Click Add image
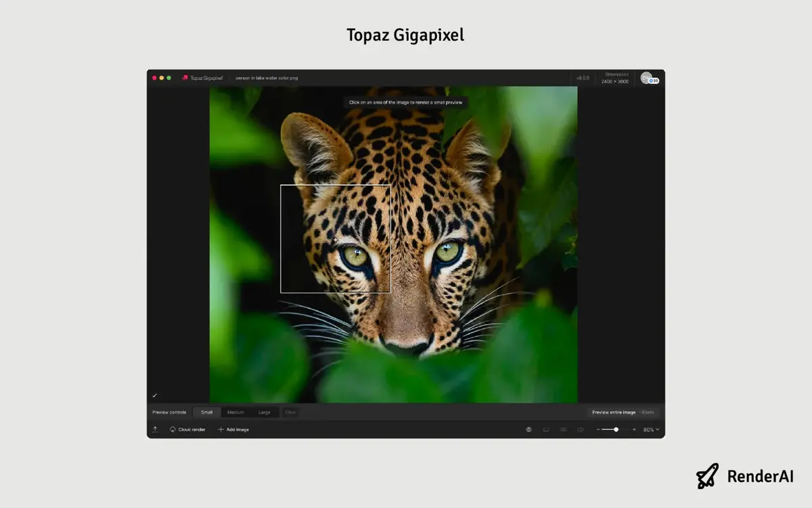This screenshot has width=812, height=508. coord(233,429)
